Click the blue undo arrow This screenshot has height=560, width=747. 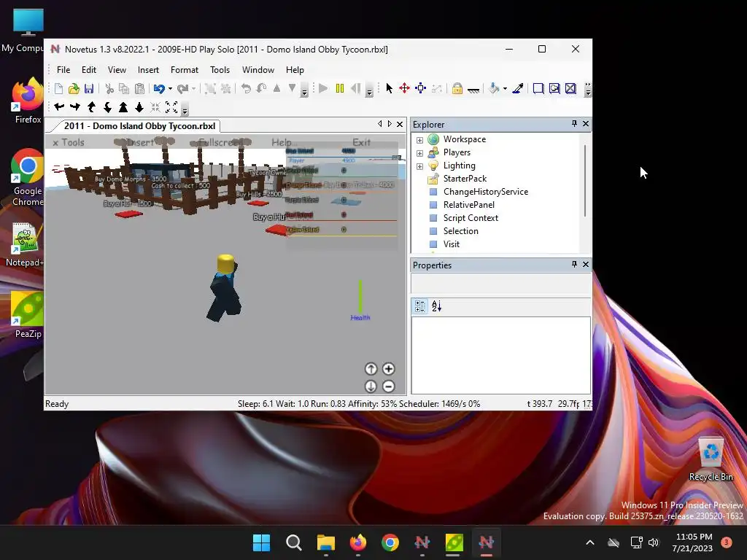click(x=159, y=88)
